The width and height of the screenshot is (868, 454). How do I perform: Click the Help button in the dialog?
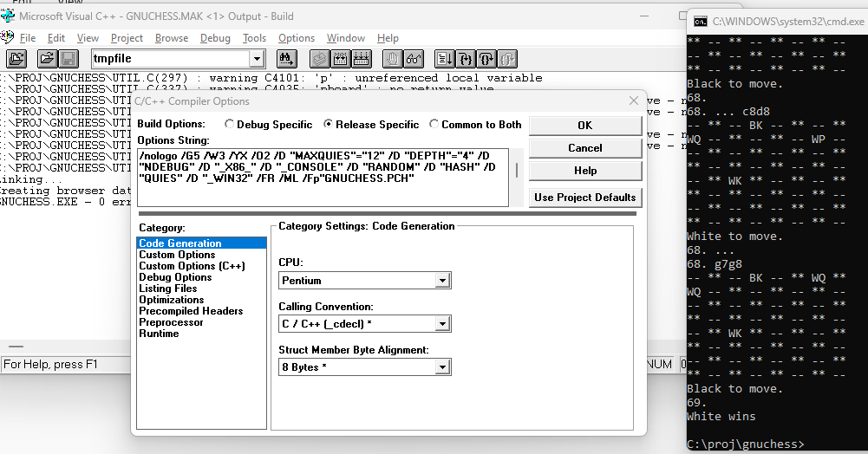585,171
